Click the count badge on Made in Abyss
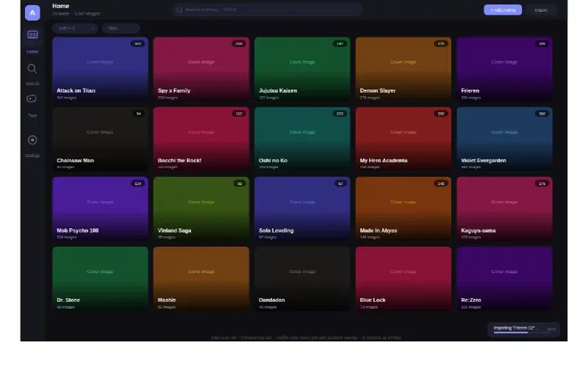Viewport: 588px width, 384px height. (x=441, y=184)
